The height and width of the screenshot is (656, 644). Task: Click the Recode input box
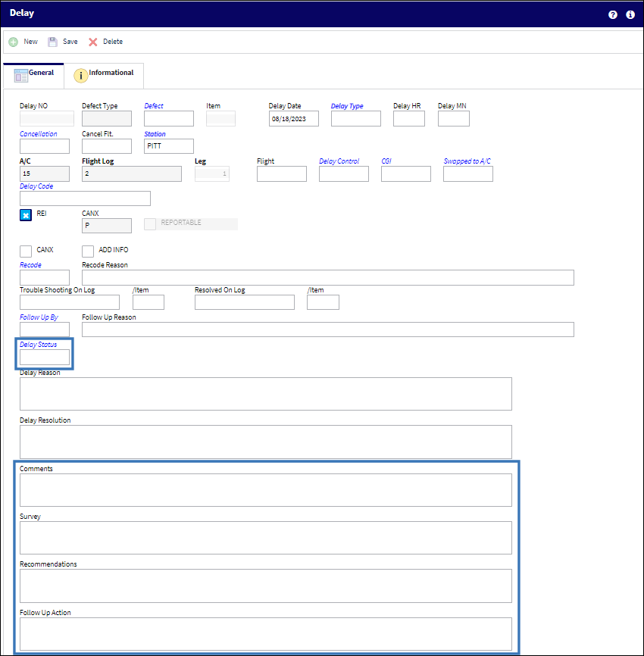pos(45,277)
